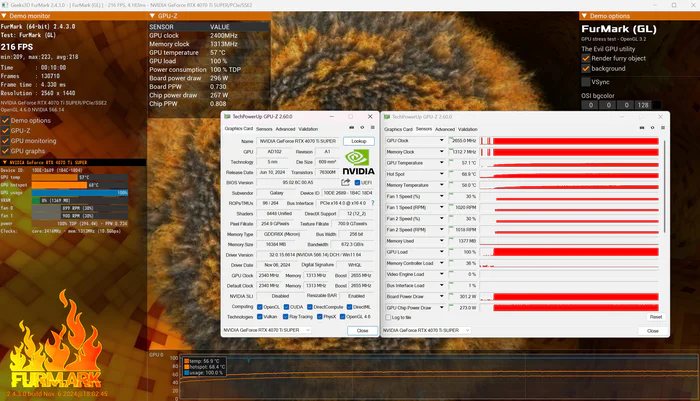Viewport: 700px width, 401px height.
Task: Enable the VSync checkbox
Action: coord(586,82)
